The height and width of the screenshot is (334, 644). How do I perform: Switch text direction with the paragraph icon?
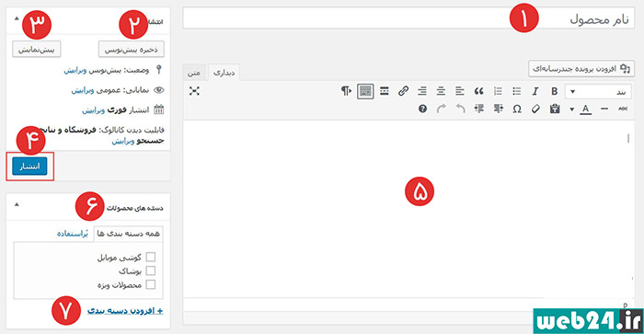[x=346, y=91]
